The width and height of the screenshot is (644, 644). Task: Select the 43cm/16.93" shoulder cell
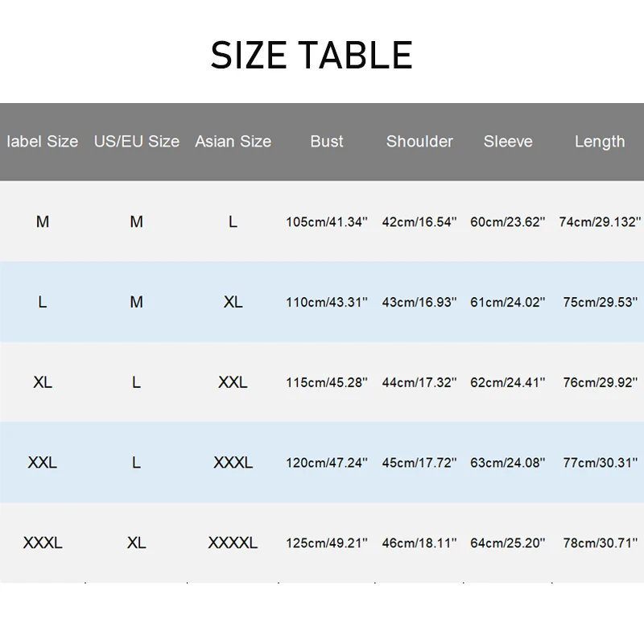point(419,303)
